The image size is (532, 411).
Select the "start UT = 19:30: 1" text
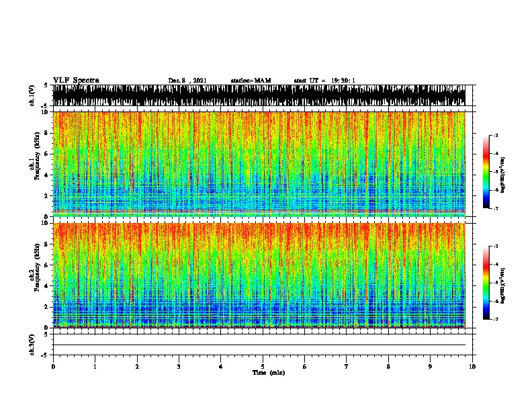tap(324, 81)
